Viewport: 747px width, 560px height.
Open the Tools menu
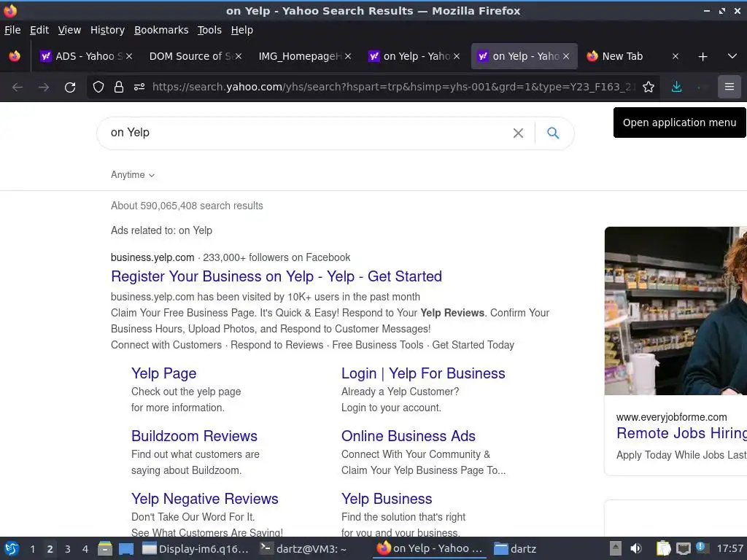(209, 30)
